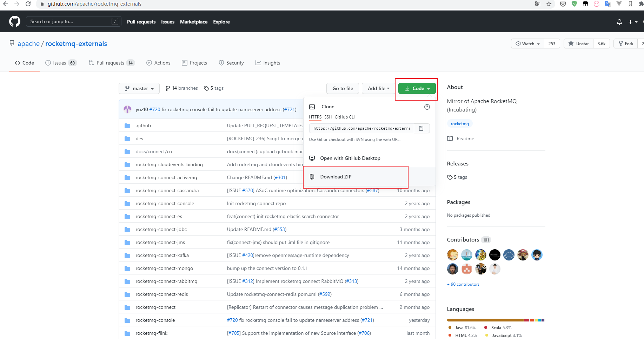Click the Readme book icon

click(450, 138)
